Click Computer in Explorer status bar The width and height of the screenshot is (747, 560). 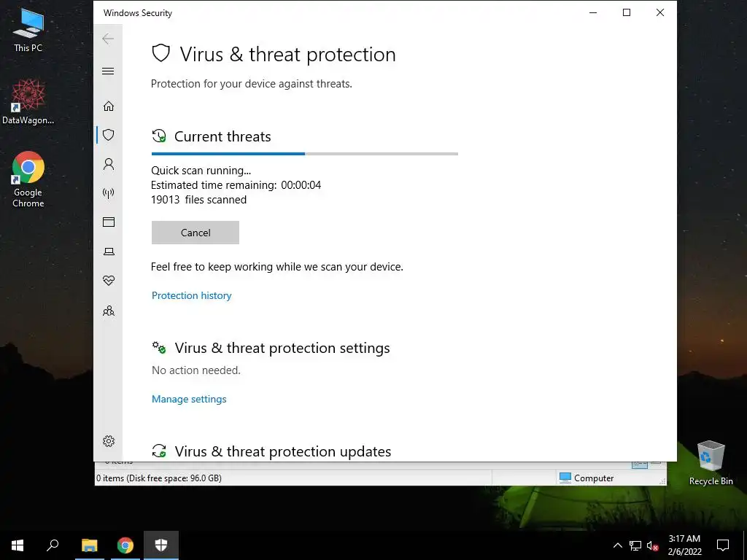point(587,478)
